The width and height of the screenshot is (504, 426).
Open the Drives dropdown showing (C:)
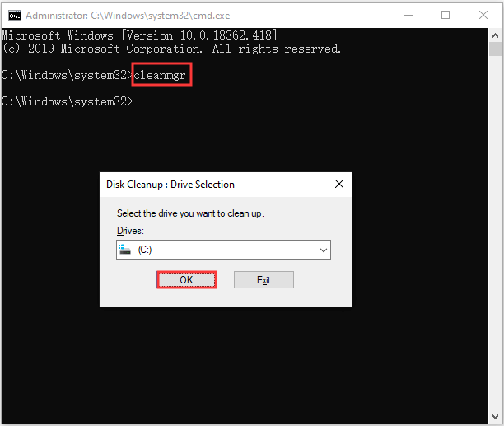point(223,250)
